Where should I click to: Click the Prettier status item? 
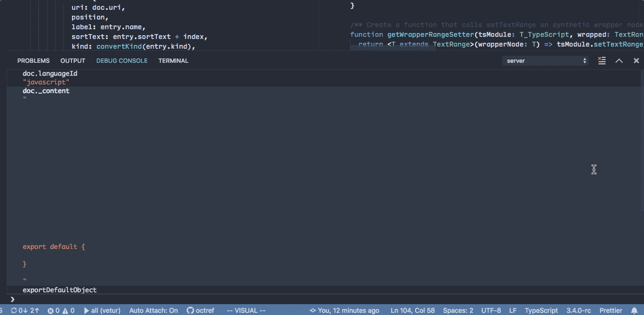[611, 311]
